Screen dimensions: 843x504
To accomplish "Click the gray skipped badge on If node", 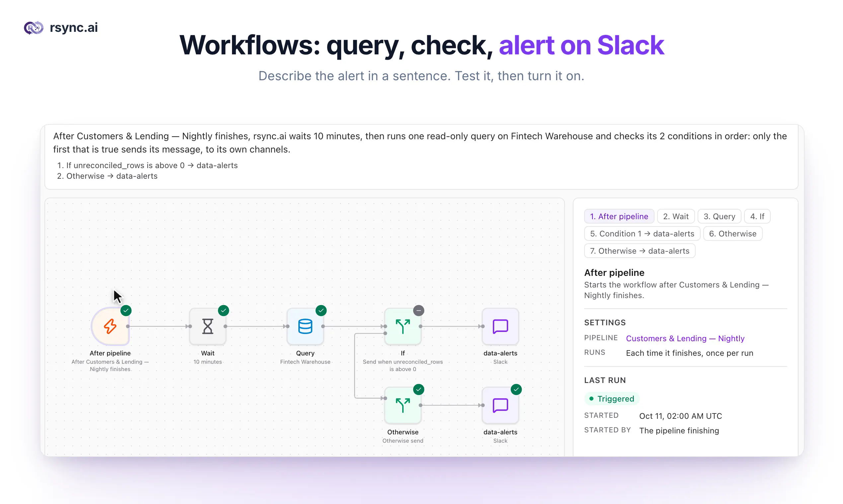I will click(x=419, y=310).
